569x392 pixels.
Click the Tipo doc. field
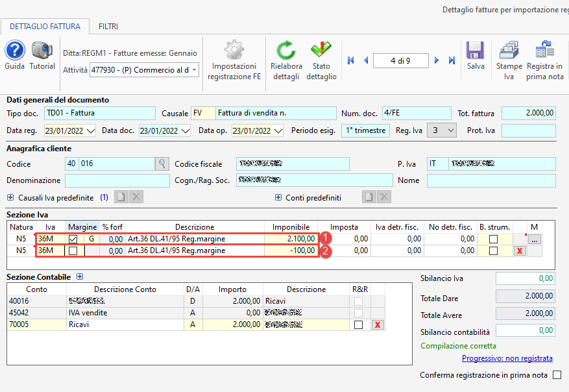100,113
